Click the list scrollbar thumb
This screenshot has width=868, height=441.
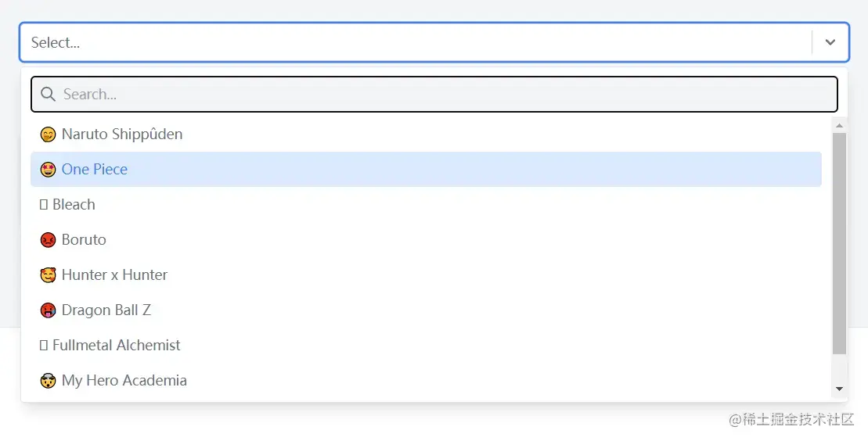click(839, 242)
